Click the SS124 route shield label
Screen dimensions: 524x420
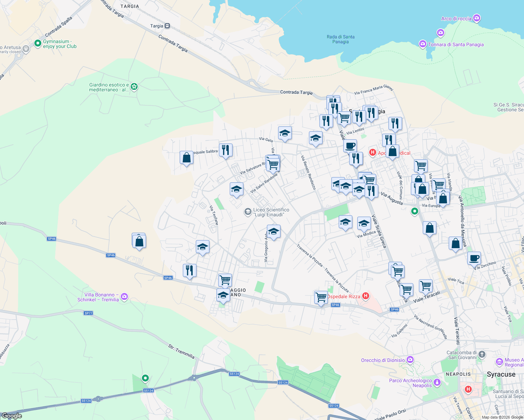click(234, 374)
